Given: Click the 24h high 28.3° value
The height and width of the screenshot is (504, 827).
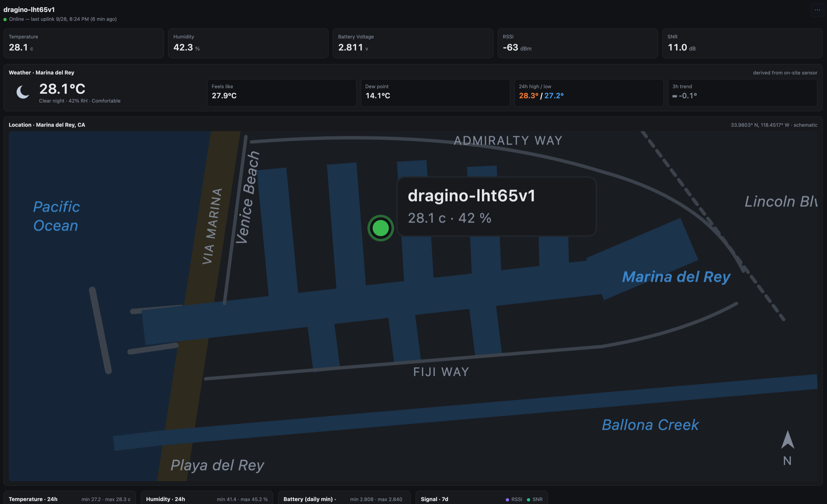Looking at the screenshot, I should pos(528,96).
